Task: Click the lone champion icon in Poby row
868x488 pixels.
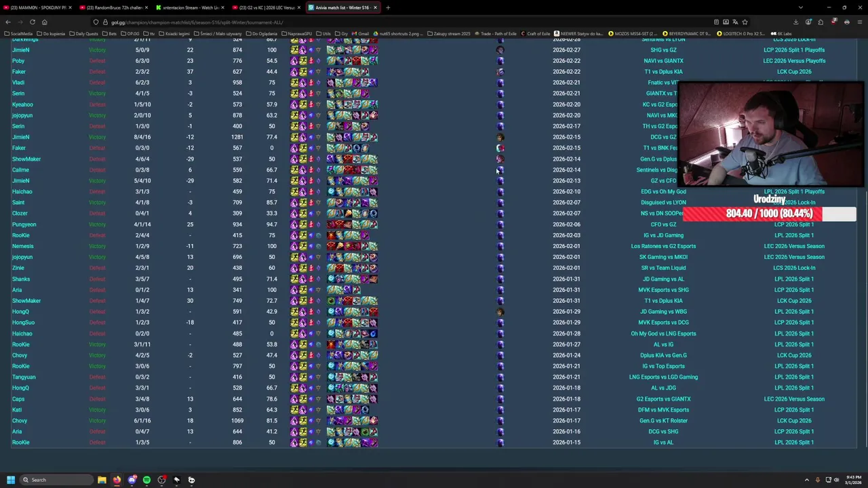Action: pos(500,61)
